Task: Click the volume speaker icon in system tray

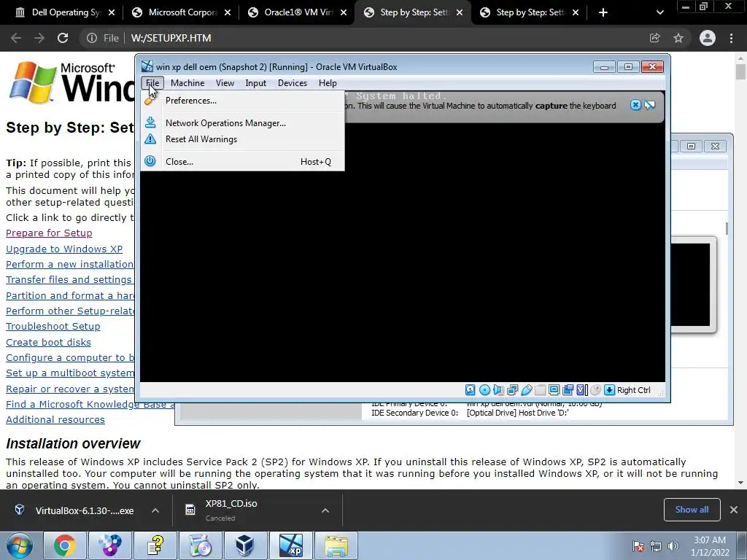Action: [673, 546]
